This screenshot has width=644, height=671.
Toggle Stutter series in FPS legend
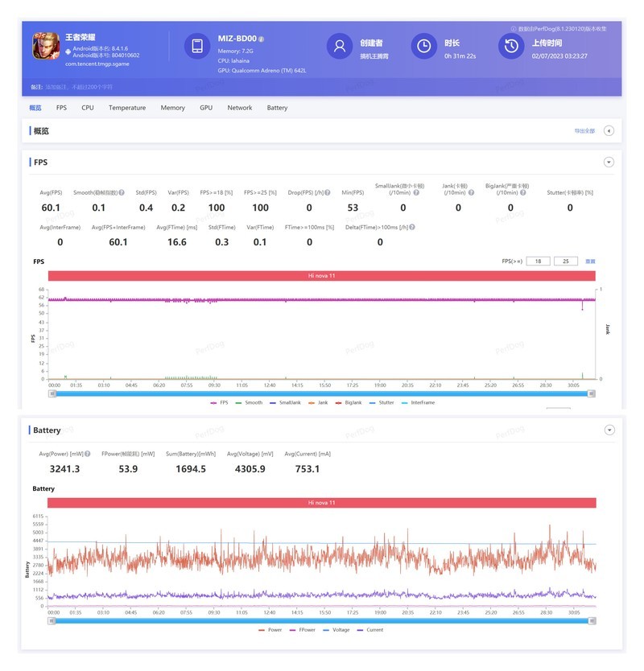pyautogui.click(x=382, y=403)
